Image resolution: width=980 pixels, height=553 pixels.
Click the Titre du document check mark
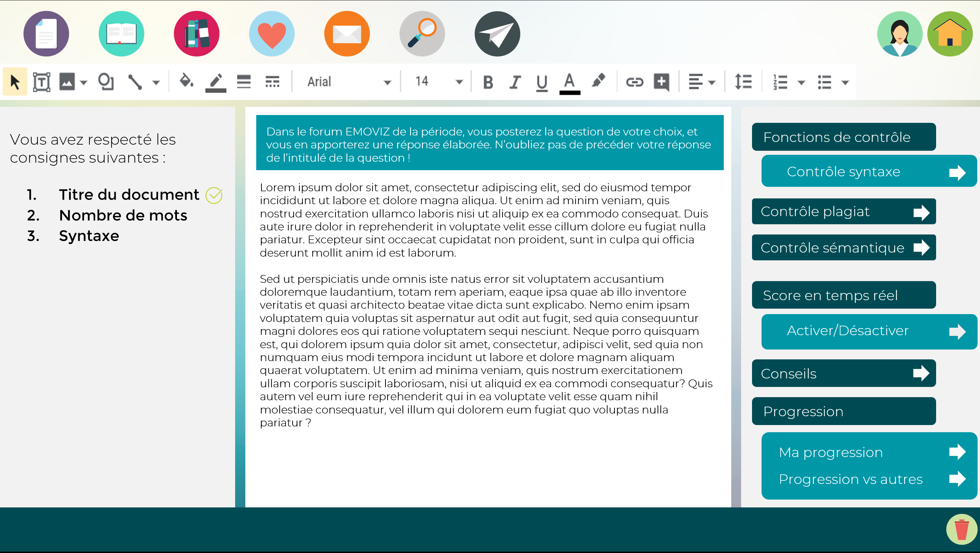(214, 195)
